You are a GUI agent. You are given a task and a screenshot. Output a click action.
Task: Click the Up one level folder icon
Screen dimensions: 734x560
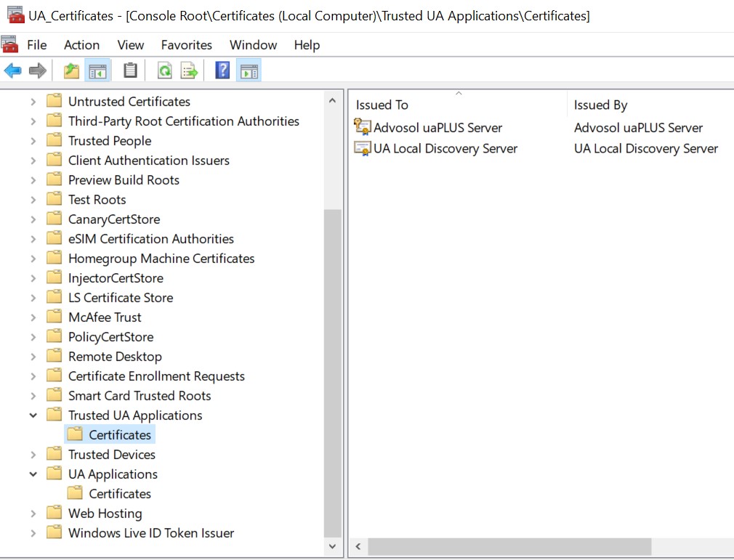tap(71, 70)
